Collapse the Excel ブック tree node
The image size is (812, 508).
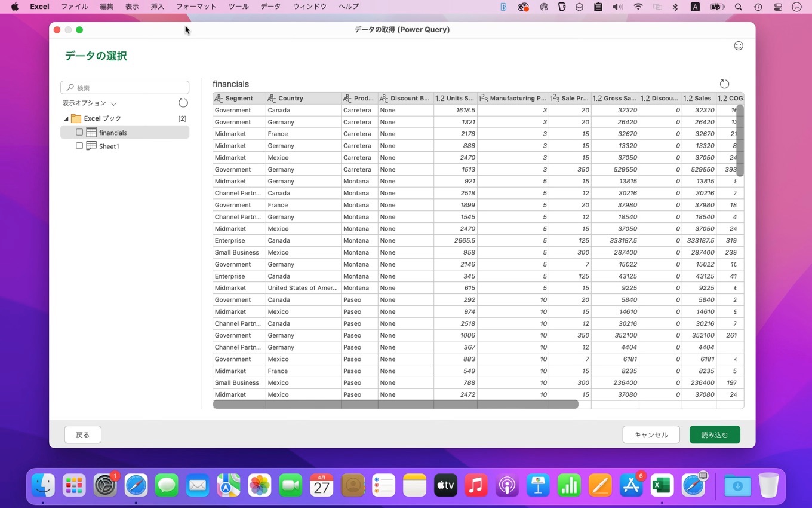67,118
